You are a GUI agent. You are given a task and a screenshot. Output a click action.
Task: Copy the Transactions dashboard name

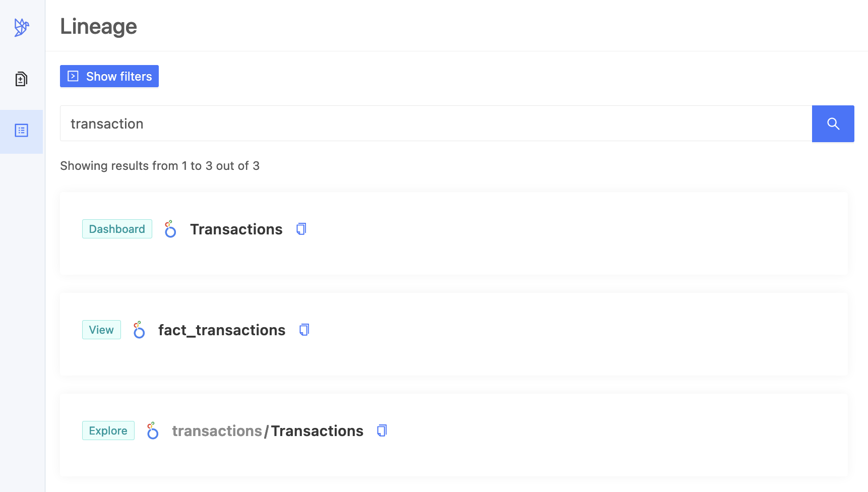tap(301, 229)
